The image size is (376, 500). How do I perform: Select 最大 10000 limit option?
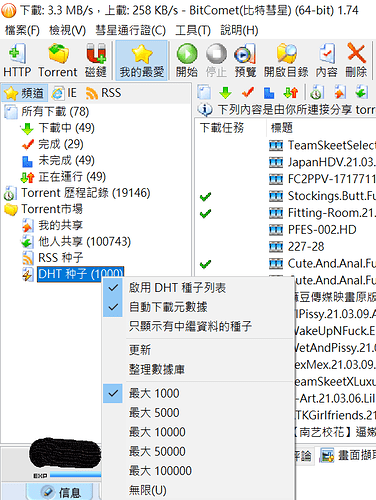click(199, 432)
